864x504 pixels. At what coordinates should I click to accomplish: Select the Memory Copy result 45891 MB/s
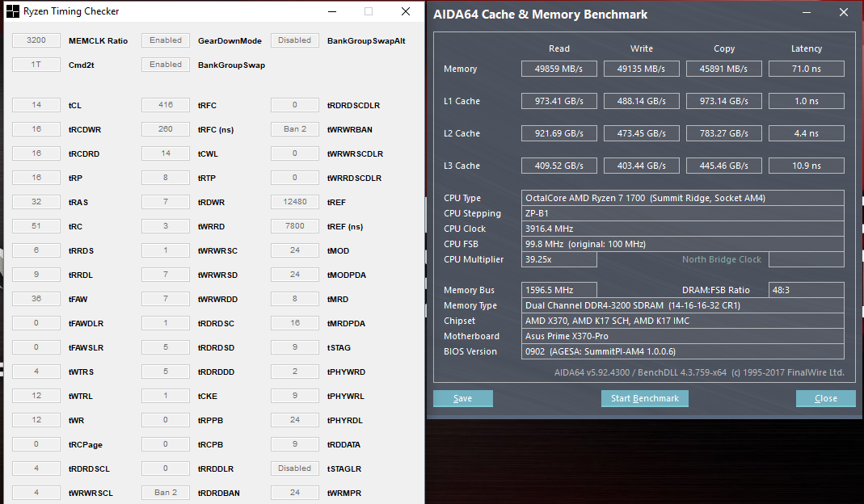(724, 69)
